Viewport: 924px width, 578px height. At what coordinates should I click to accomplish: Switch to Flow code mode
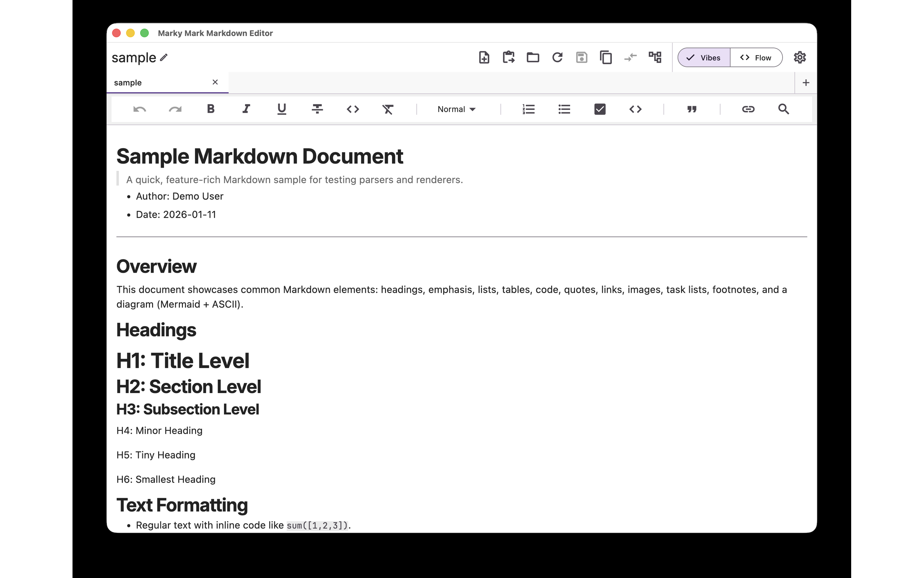click(756, 58)
